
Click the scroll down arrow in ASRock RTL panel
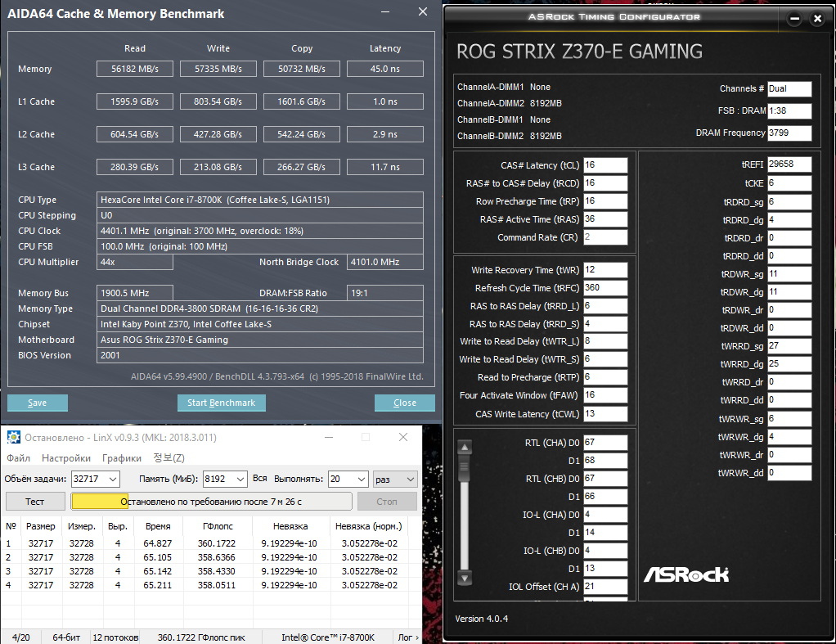pyautogui.click(x=465, y=578)
